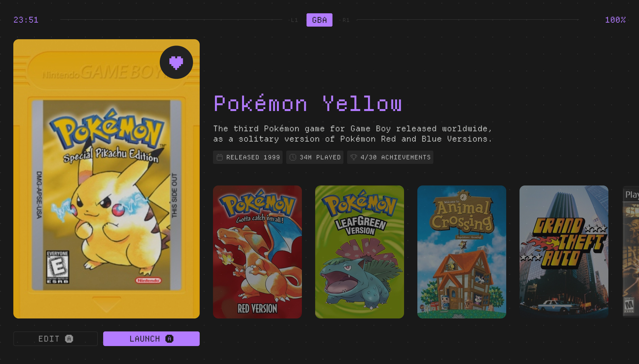Select the Pokémon Yellow cartridge cover
639x364 pixels.
[106, 179]
